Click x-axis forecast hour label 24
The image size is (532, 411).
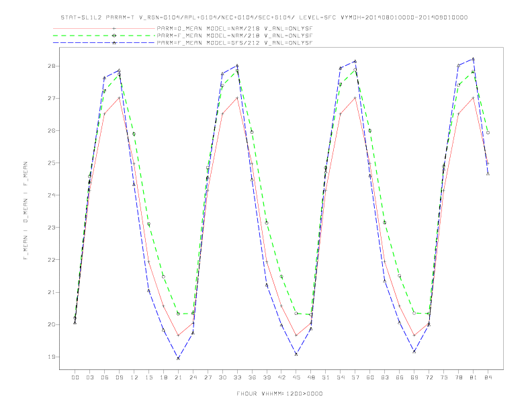[x=193, y=377]
